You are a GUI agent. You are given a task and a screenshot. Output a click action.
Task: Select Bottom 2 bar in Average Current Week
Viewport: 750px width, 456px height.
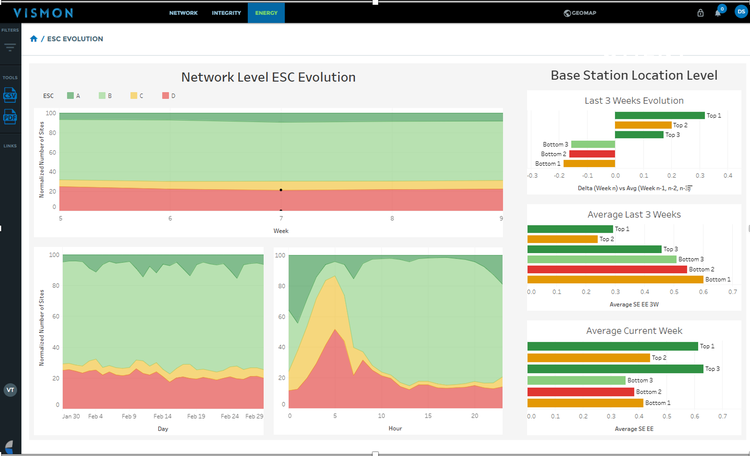[581, 392]
